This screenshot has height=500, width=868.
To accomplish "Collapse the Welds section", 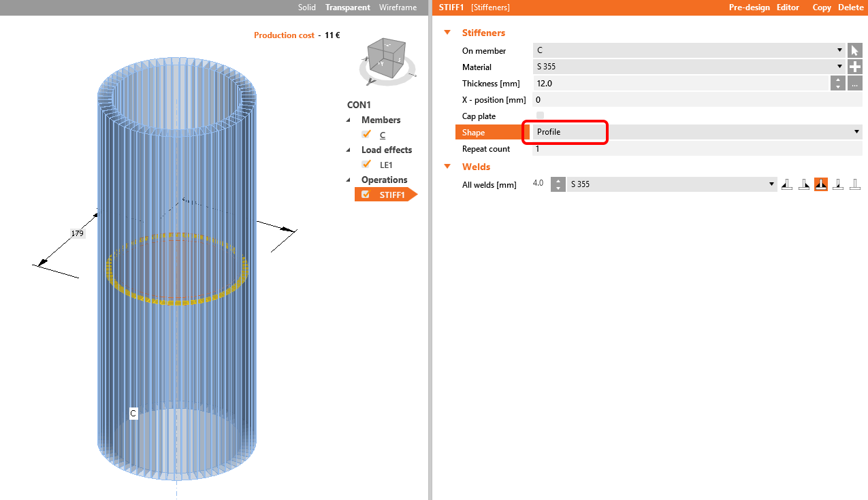I will 447,167.
